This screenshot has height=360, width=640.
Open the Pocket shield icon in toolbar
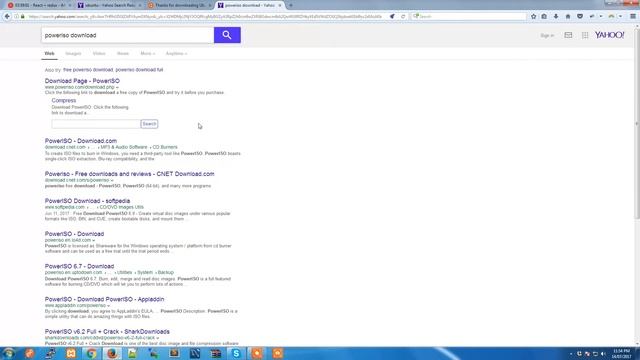[x=580, y=16]
